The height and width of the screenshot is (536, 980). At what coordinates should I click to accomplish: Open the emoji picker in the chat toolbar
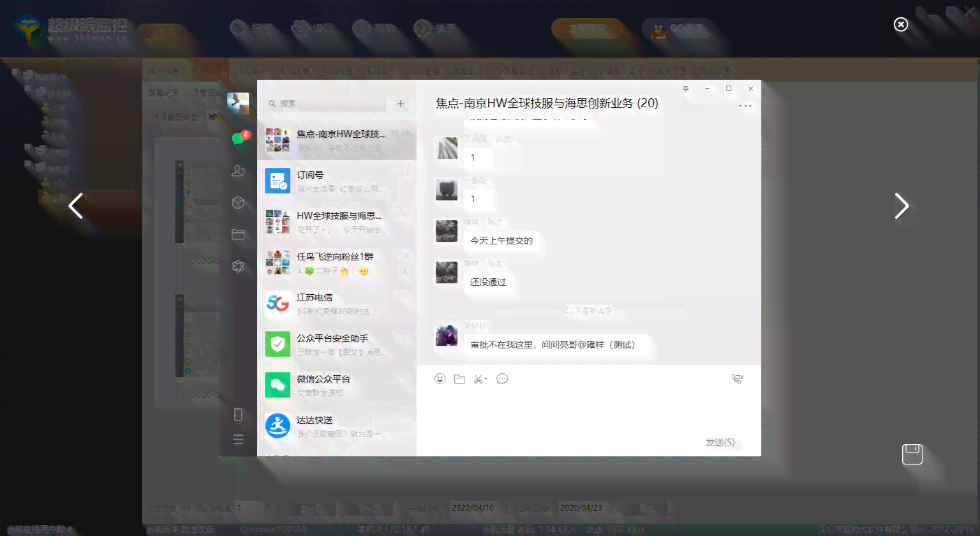[x=440, y=379]
